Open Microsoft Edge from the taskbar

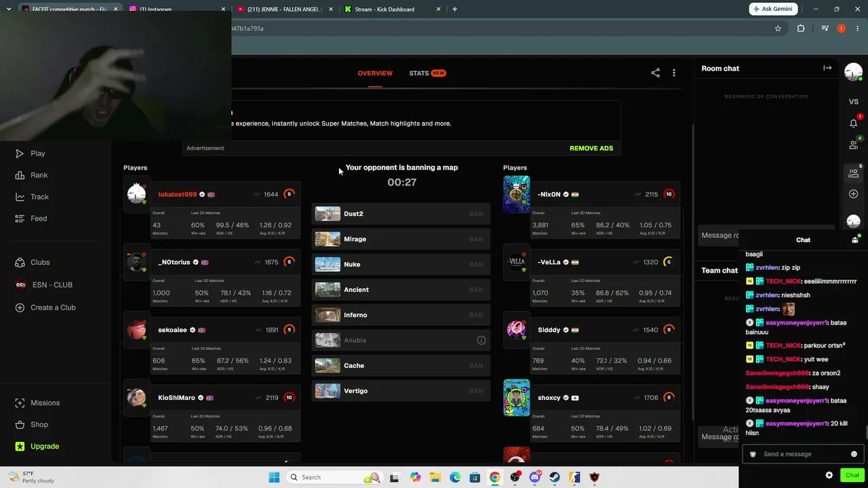click(x=455, y=477)
